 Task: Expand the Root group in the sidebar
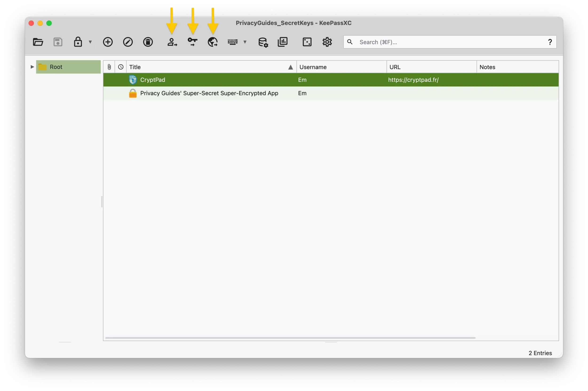[32, 67]
